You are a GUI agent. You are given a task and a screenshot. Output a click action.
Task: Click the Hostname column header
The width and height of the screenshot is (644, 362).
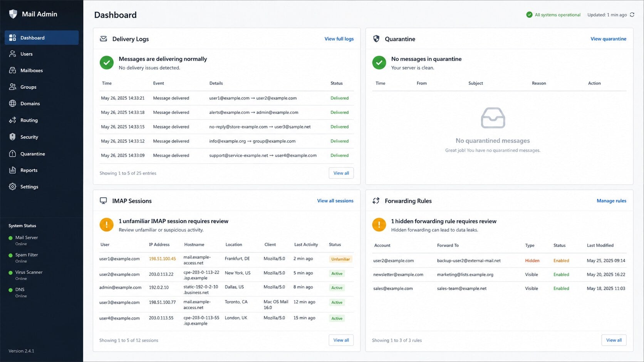tap(194, 245)
